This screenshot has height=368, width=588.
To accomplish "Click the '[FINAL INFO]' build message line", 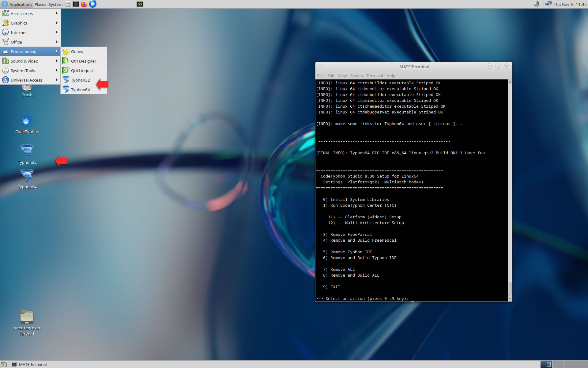I will click(404, 153).
